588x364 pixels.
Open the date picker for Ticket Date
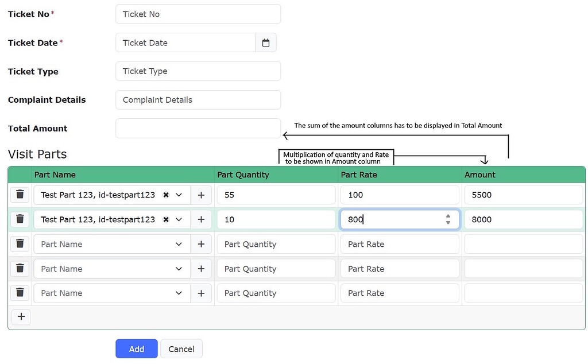pos(265,42)
